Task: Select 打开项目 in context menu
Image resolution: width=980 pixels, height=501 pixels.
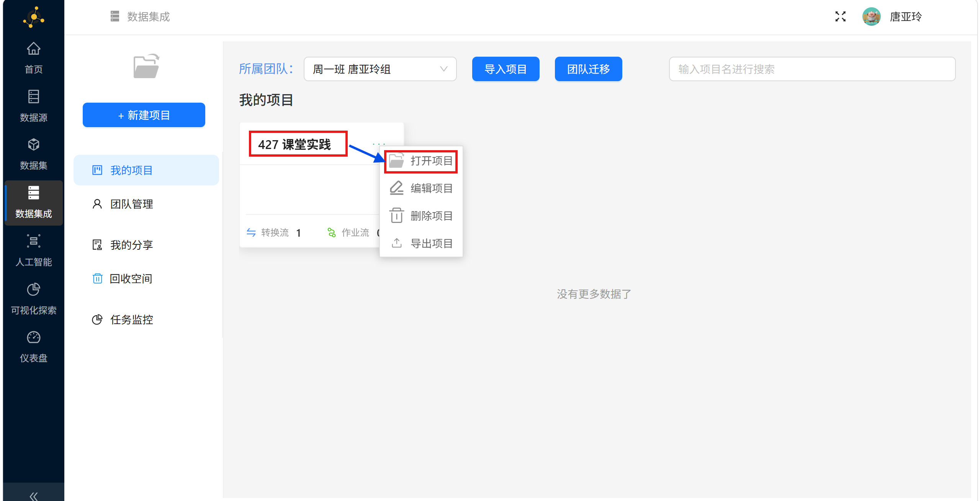Action: 421,161
